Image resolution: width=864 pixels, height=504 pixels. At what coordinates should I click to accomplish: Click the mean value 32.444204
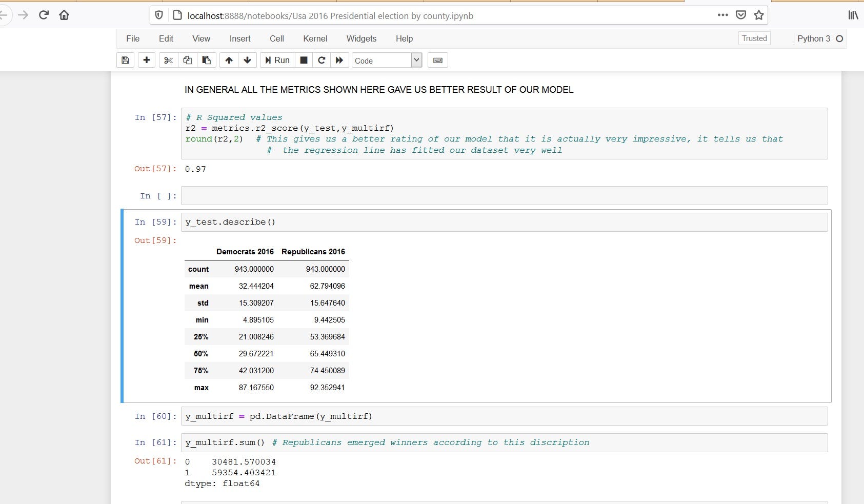coord(256,286)
